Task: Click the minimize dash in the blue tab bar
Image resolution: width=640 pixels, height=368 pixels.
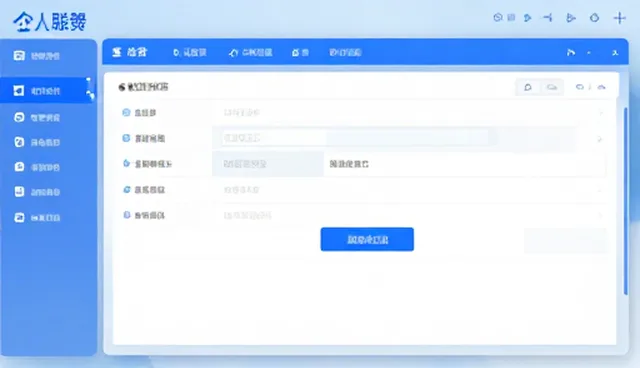Action: [589, 53]
